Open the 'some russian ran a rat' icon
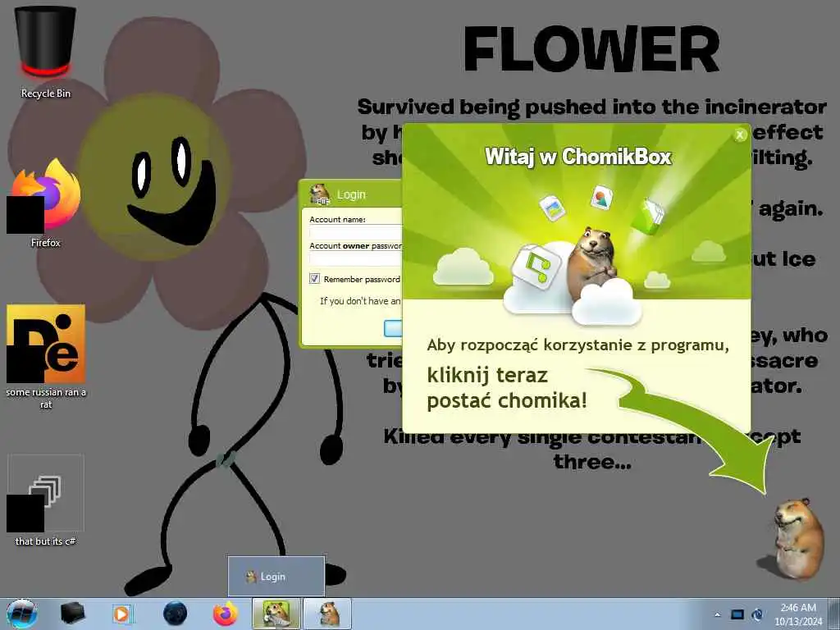The image size is (840, 630). (x=46, y=356)
